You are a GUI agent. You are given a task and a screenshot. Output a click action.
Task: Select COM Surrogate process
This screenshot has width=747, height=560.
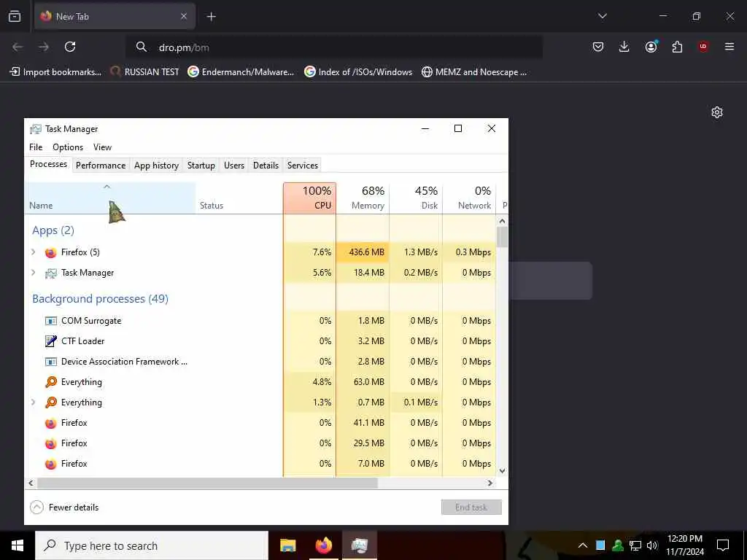coord(260,321)
